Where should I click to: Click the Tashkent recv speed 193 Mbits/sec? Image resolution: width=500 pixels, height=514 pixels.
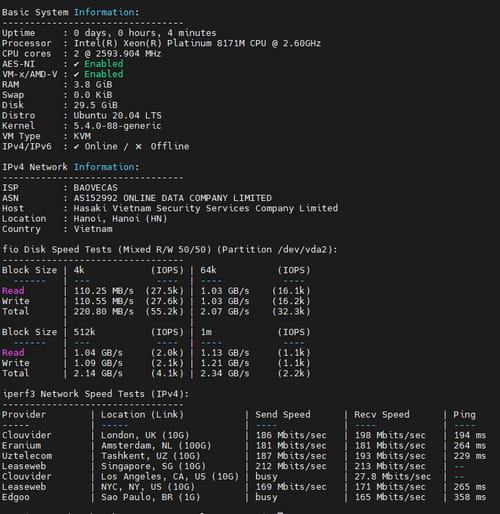click(390, 456)
